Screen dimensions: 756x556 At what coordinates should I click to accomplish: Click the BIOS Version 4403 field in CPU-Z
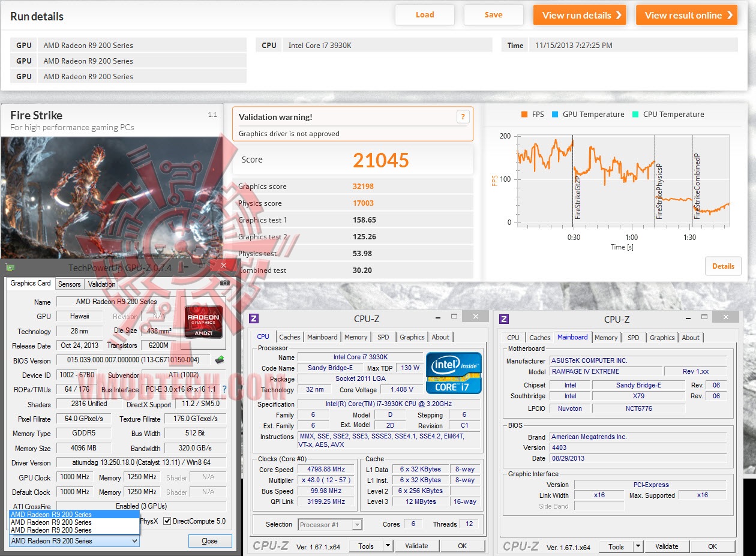[x=638, y=447]
